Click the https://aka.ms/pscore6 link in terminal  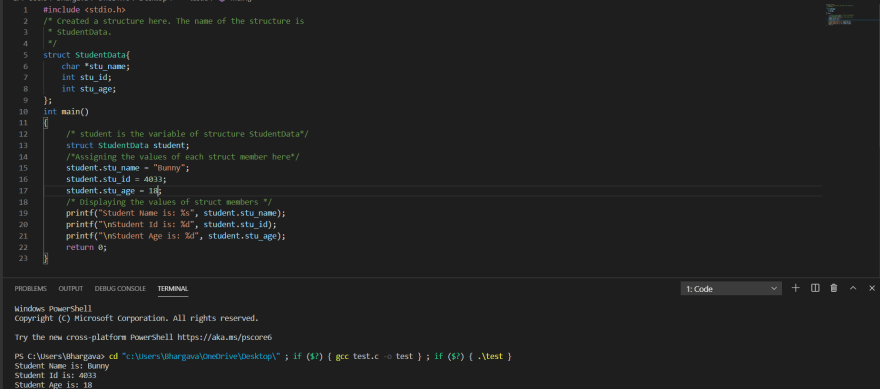pos(224,337)
